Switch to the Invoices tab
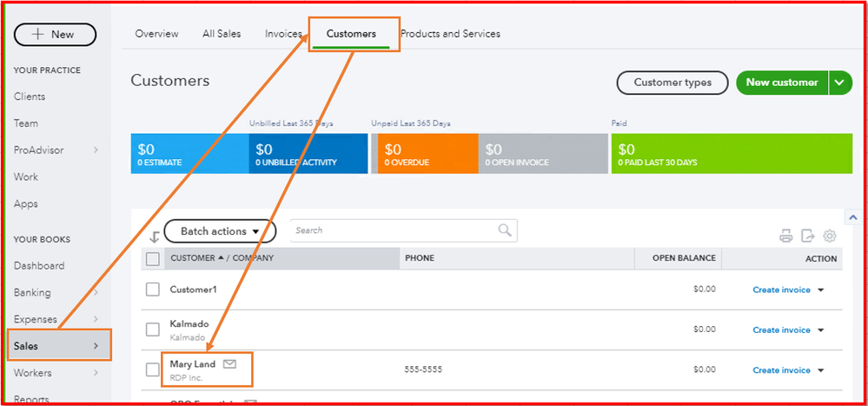 click(283, 34)
